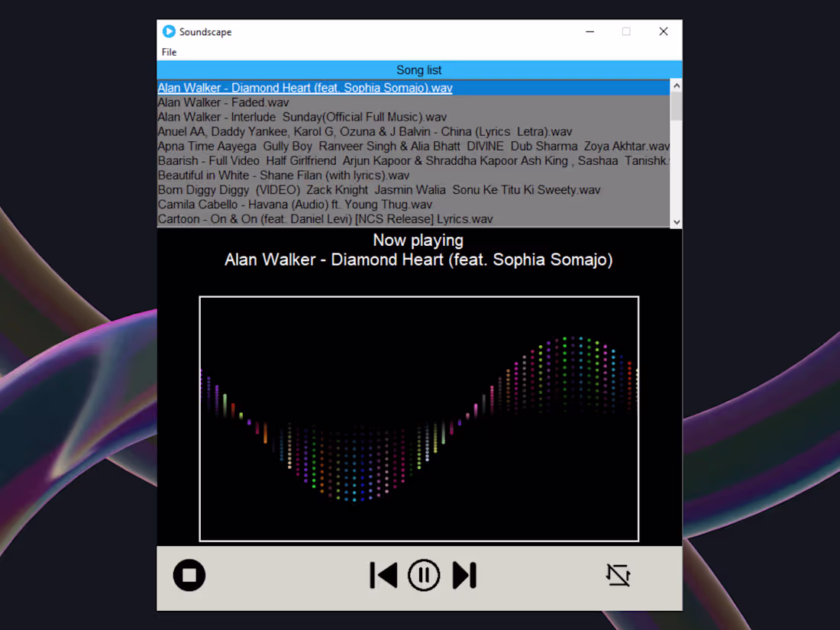Pause the currently playing song
Viewport: 840px width, 630px height.
[424, 575]
